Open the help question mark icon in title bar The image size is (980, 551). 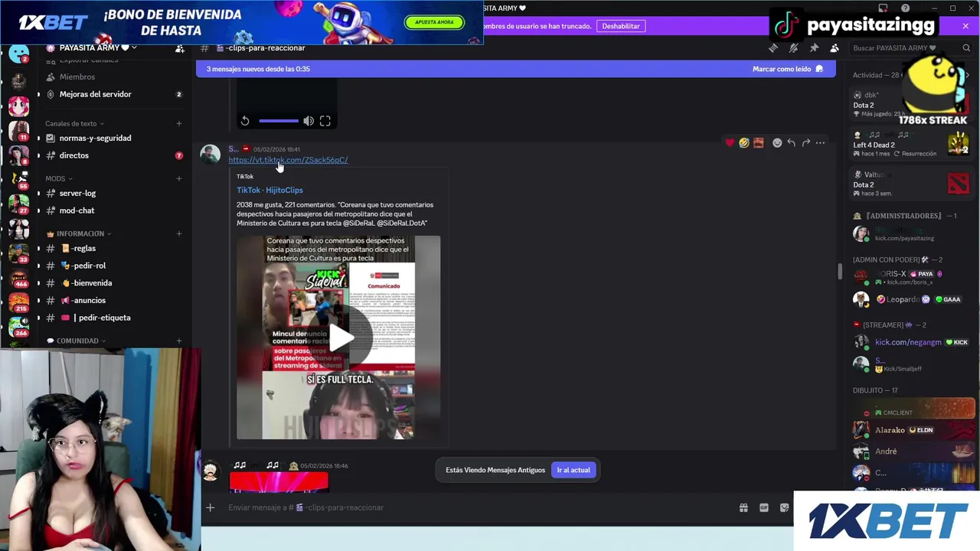(906, 8)
